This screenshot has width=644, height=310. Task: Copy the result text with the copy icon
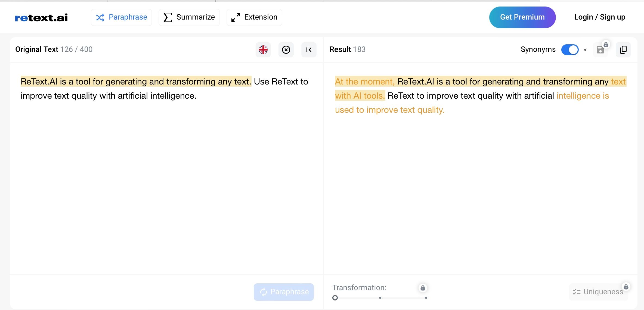coord(623,50)
